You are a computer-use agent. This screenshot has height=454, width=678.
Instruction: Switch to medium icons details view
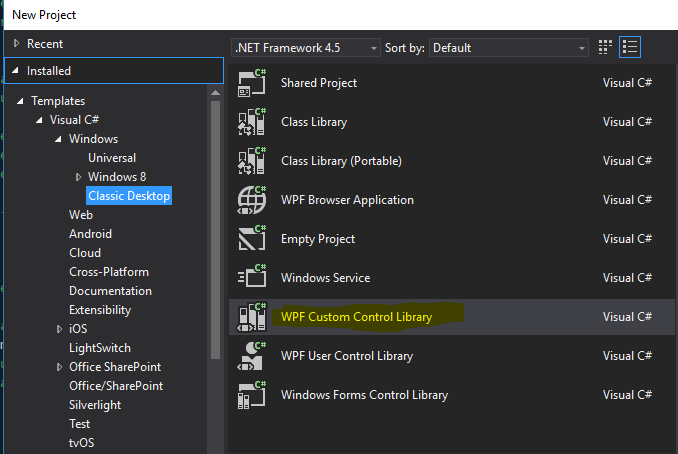[630, 47]
